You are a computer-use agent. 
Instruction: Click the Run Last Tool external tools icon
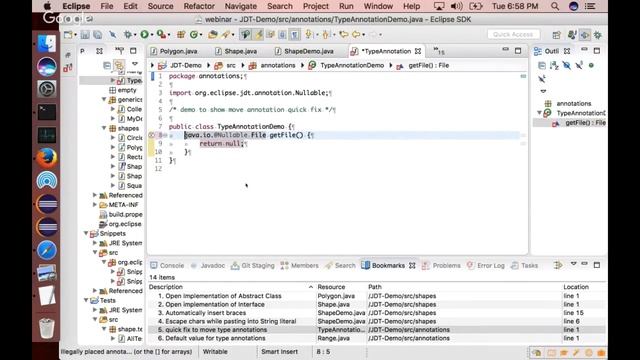(161, 35)
